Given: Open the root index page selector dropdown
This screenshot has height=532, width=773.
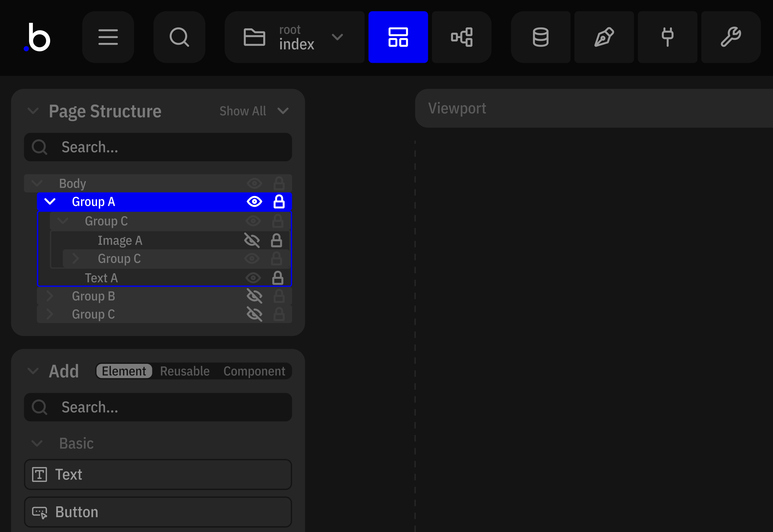Looking at the screenshot, I should [294, 37].
